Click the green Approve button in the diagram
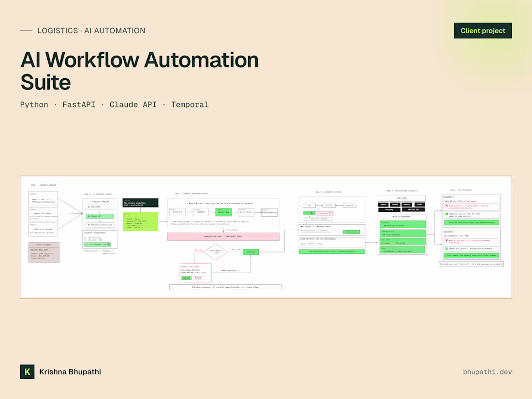Image resolution: width=532 pixels, height=399 pixels. (186, 278)
